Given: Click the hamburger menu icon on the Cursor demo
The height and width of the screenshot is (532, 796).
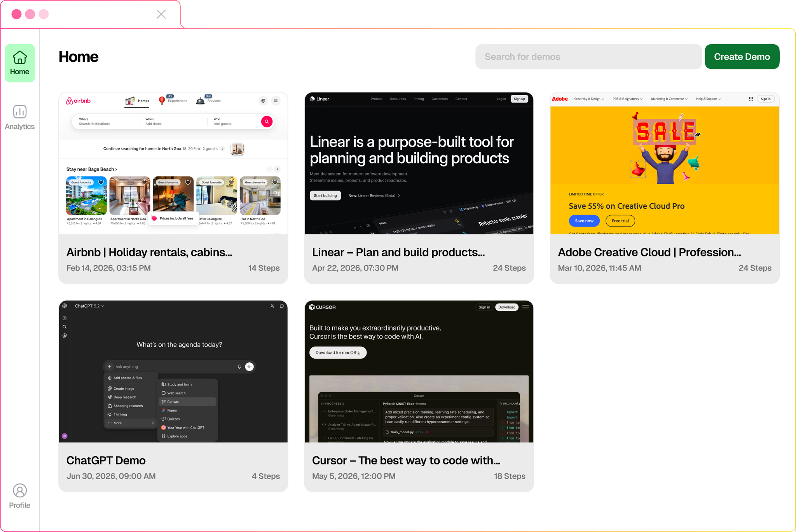Looking at the screenshot, I should coord(525,307).
